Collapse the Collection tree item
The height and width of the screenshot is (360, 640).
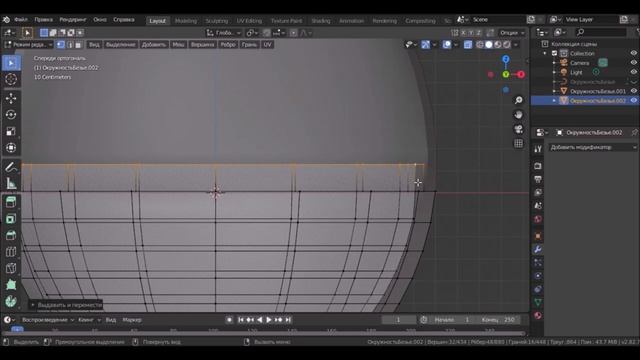point(545,53)
